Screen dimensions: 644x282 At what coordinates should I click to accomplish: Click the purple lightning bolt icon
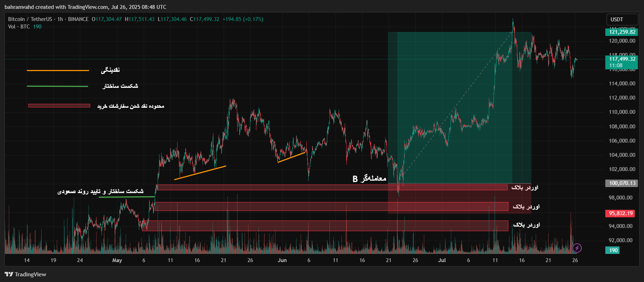pyautogui.click(x=577, y=248)
